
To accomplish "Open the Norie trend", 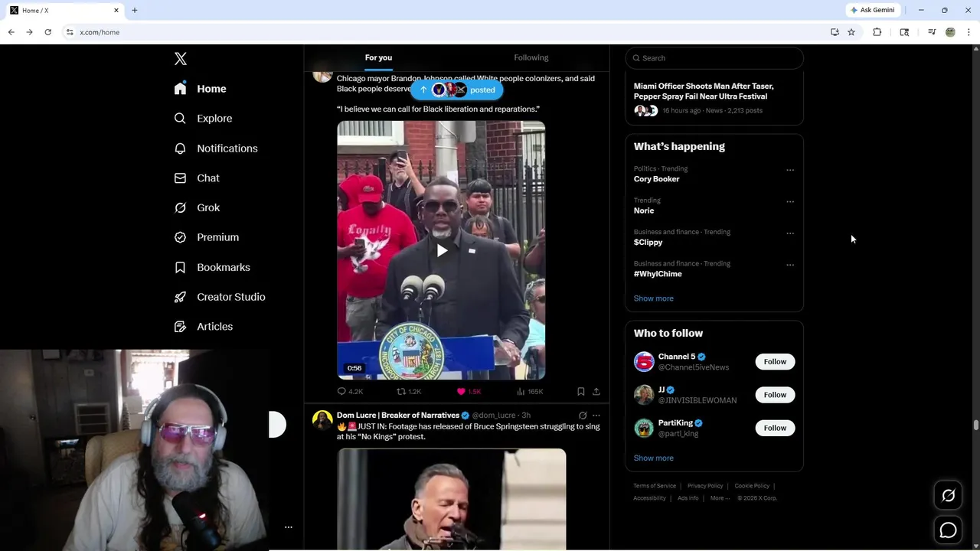I will 644,210.
